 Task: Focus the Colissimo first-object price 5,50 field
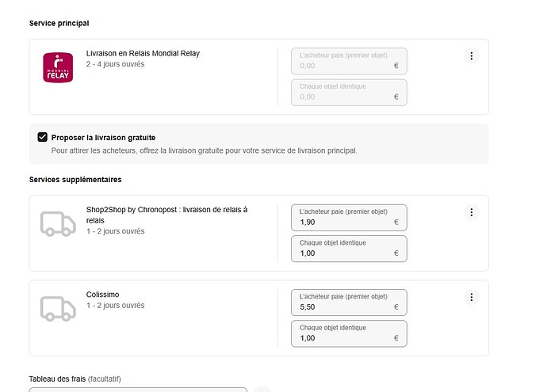349,303
